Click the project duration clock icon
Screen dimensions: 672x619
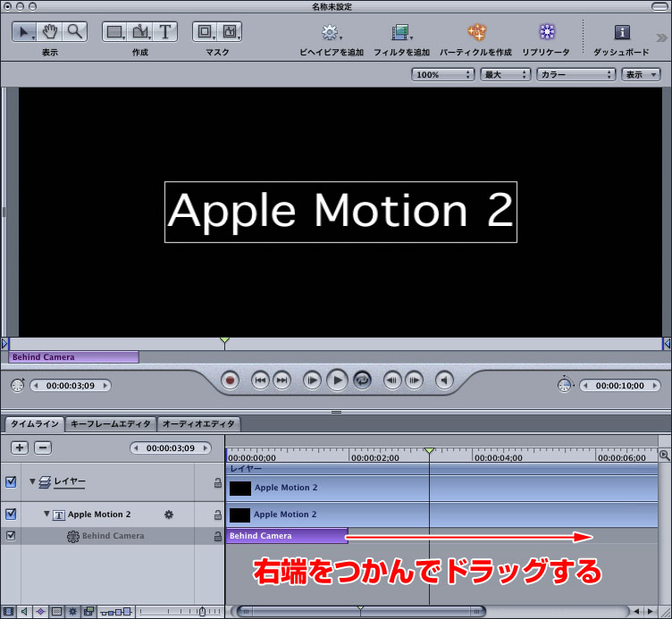point(565,385)
